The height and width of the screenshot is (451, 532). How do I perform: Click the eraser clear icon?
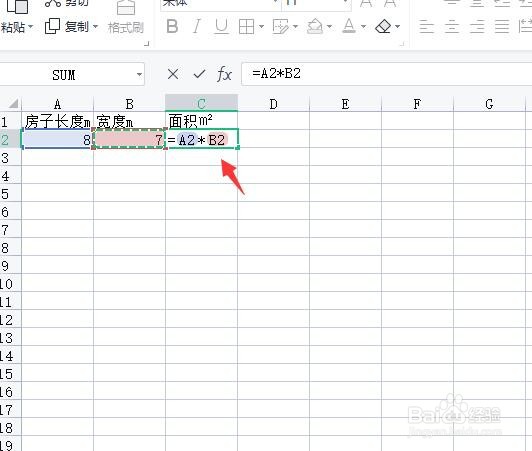383,26
